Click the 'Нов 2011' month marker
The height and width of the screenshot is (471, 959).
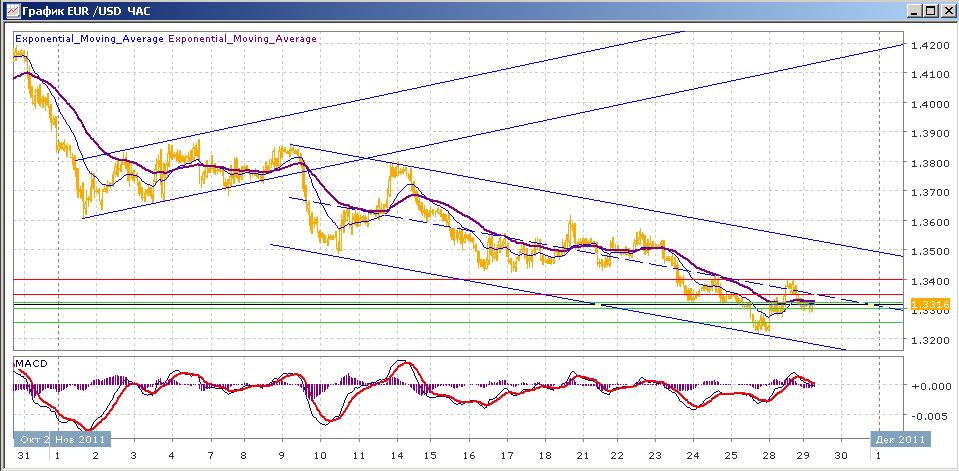click(81, 439)
